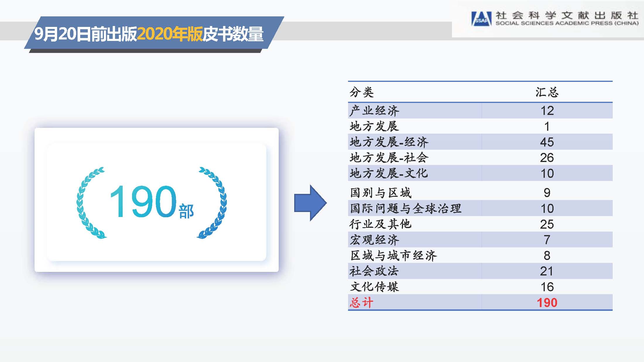Select the value 45 for 地方发展-经济
The image size is (644, 362).
(x=547, y=142)
